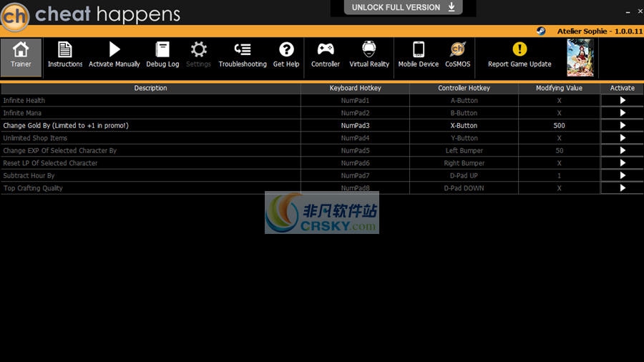Select the Top Crafting Quality description
The height and width of the screenshot is (362, 644).
pyautogui.click(x=151, y=188)
